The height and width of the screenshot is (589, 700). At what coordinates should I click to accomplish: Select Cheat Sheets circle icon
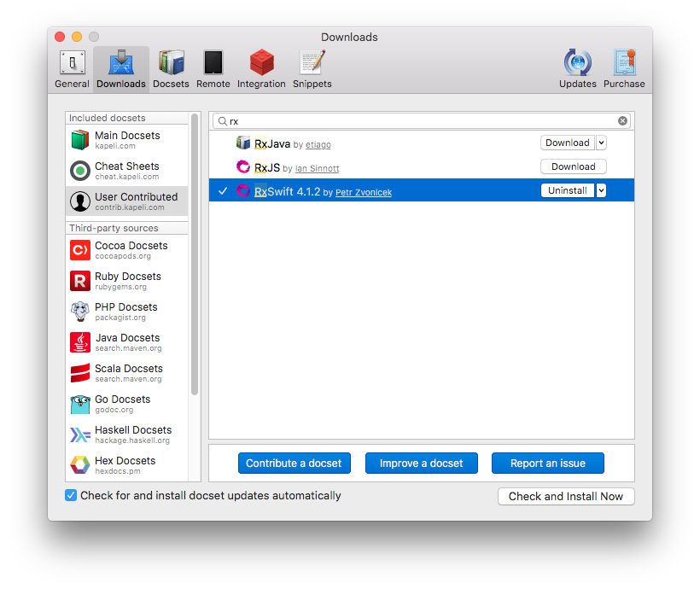pyautogui.click(x=80, y=171)
